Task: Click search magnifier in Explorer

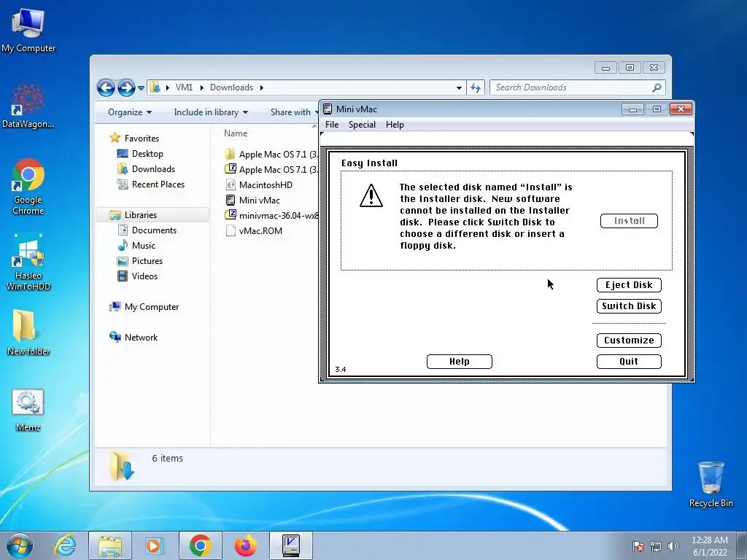Action: 657,87
